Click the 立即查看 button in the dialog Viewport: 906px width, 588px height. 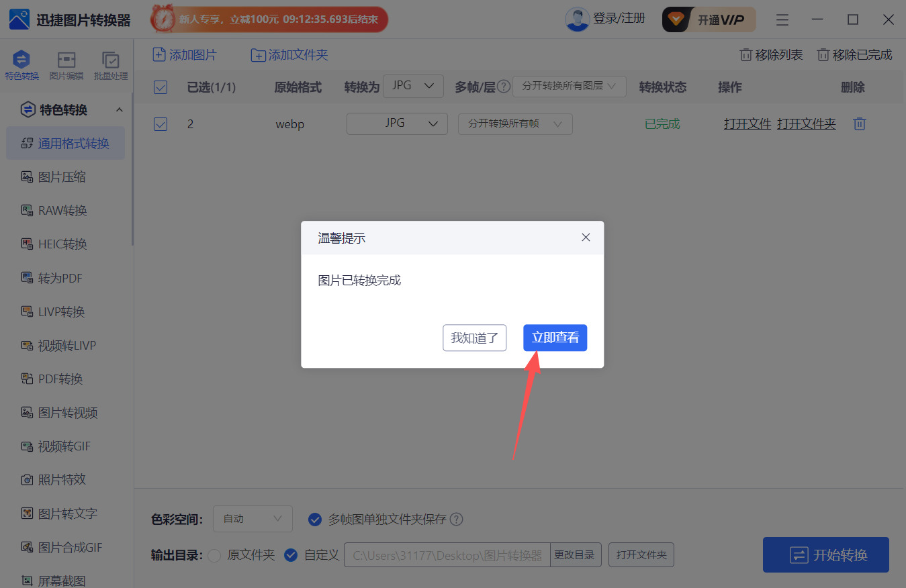(555, 338)
